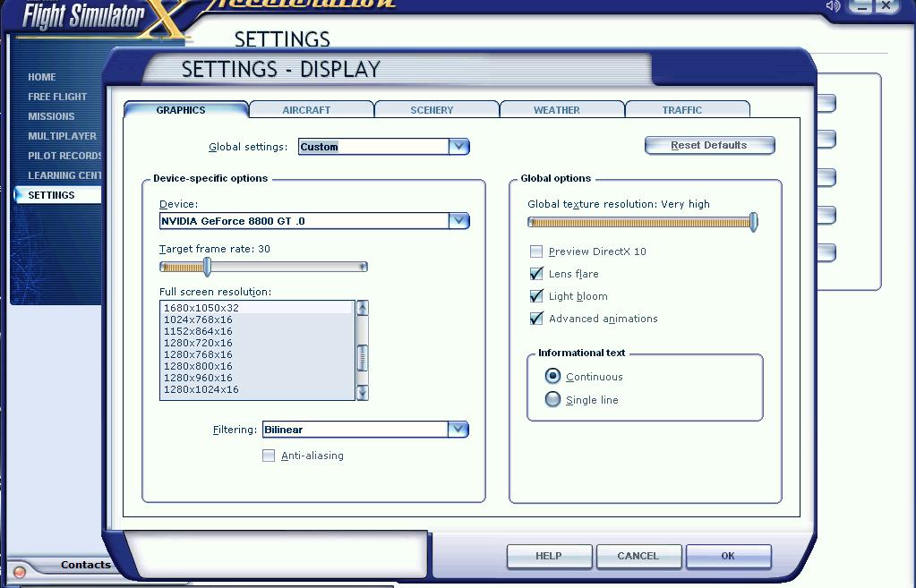Click the red Contacts status indicator
Viewport: 916px width, 588px height.
click(x=20, y=572)
